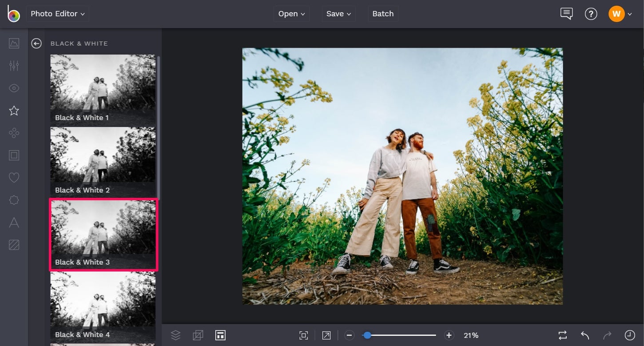Toggle fit image to screen
Screen dimensions: 644x346
coord(304,335)
